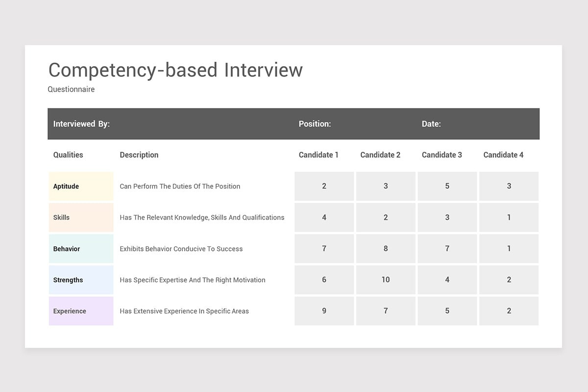Click the Competency-based Interview title

pos(175,70)
